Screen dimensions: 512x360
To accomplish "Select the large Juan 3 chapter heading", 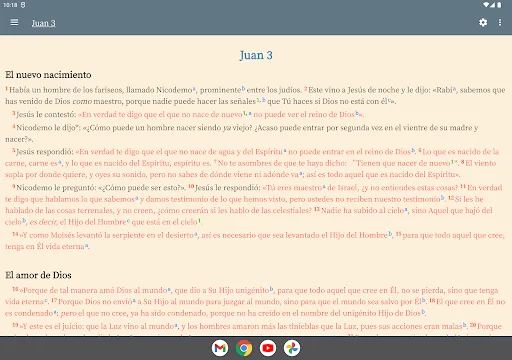I will 256,55.
